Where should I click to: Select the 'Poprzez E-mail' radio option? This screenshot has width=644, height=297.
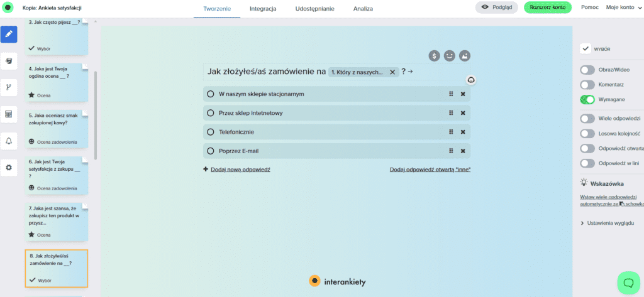pyautogui.click(x=211, y=151)
